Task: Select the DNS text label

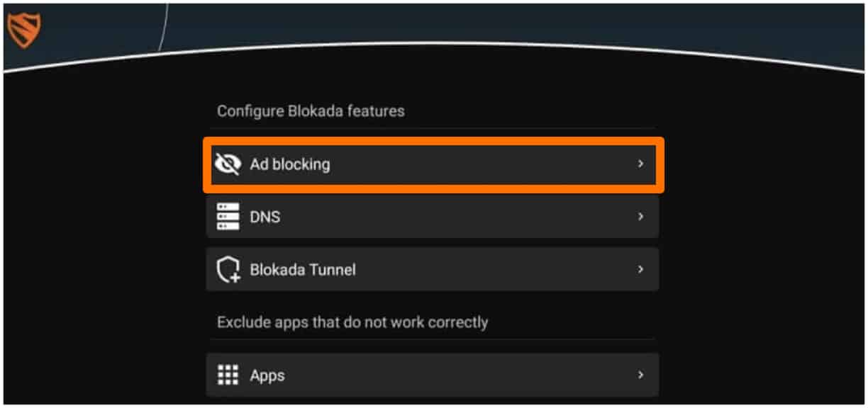Action: (265, 217)
